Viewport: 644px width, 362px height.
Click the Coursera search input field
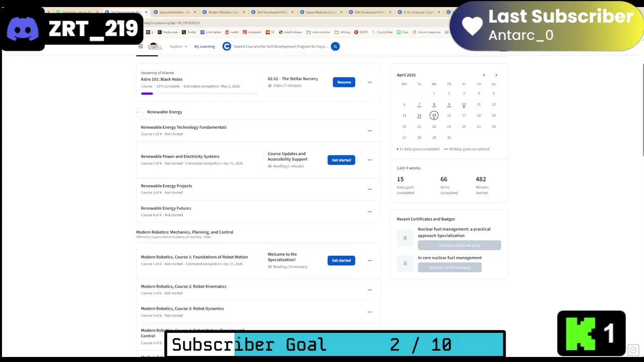click(281, 46)
